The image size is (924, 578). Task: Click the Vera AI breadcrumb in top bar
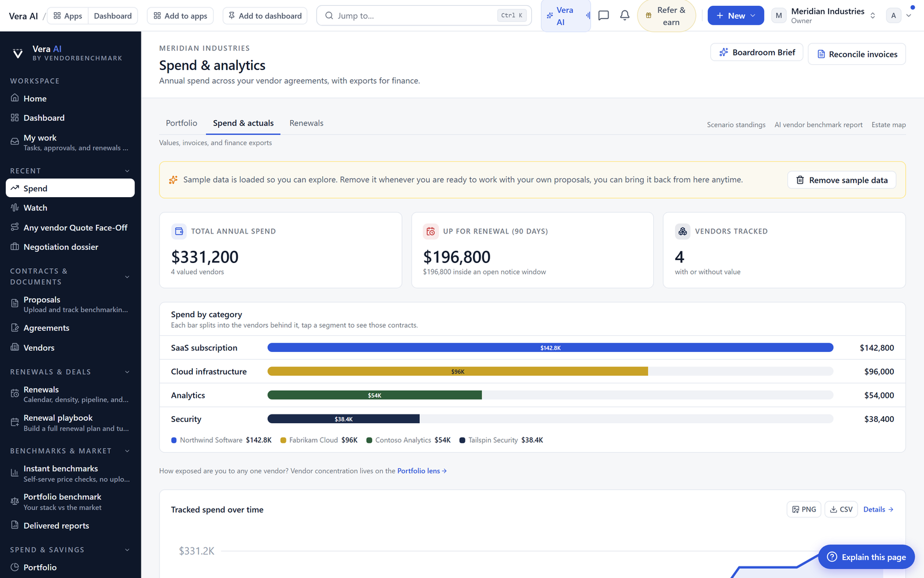23,16
